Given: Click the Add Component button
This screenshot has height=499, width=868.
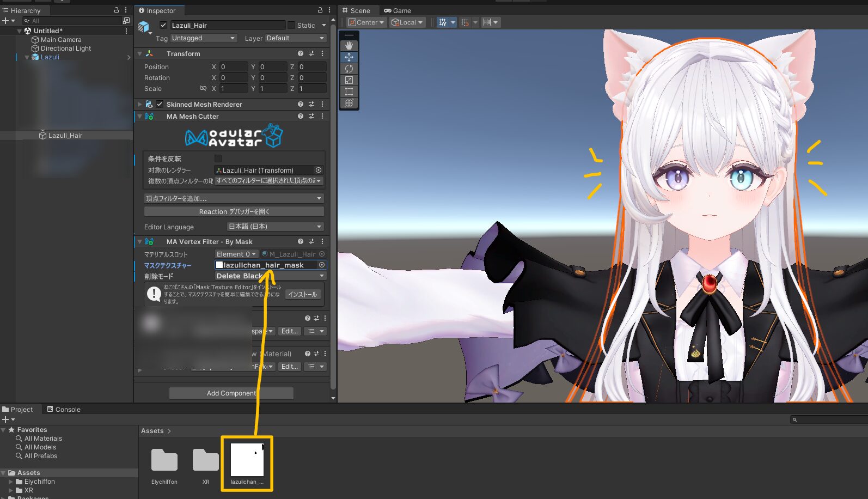Looking at the screenshot, I should point(231,393).
